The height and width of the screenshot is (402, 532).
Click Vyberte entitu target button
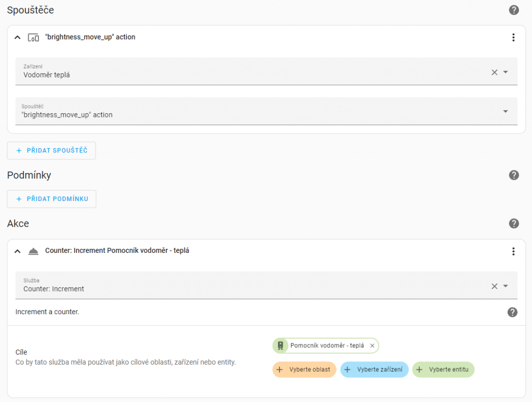[x=443, y=369]
